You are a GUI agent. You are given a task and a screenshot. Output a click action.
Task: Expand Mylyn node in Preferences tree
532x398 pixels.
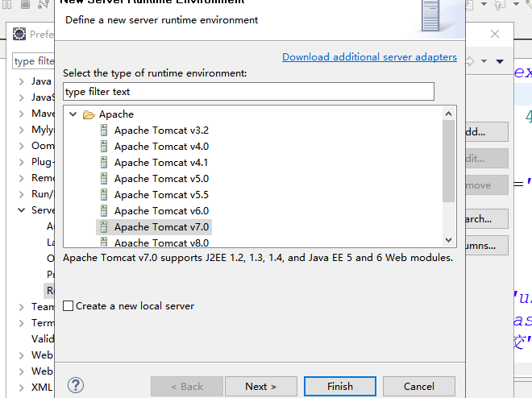pyautogui.click(x=22, y=130)
